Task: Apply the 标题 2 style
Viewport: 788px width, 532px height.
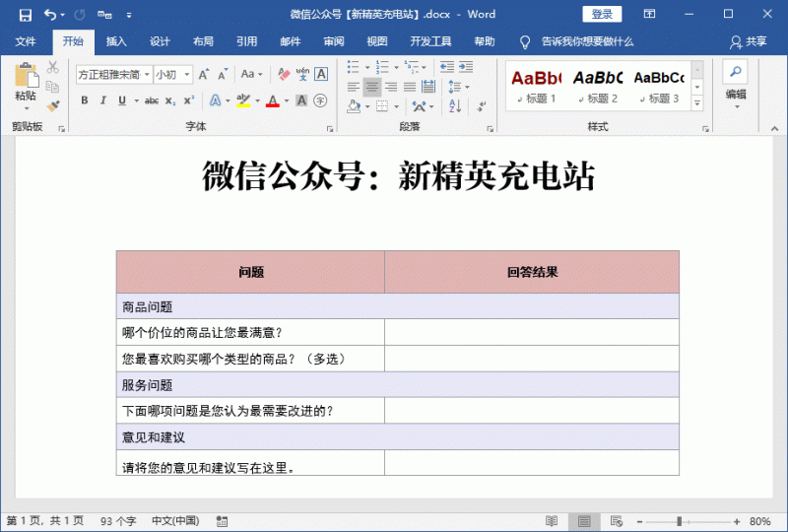Action: [x=598, y=86]
